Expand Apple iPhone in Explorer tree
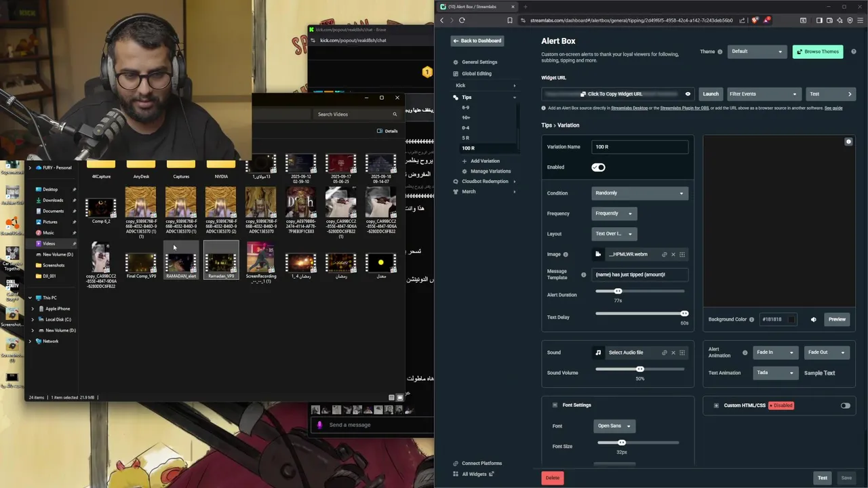Screen dimensions: 868x488 point(33,308)
